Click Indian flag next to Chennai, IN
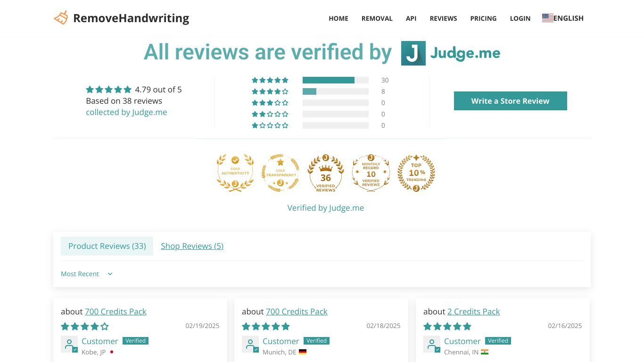Image resolution: width=644 pixels, height=362 pixels. (485, 352)
